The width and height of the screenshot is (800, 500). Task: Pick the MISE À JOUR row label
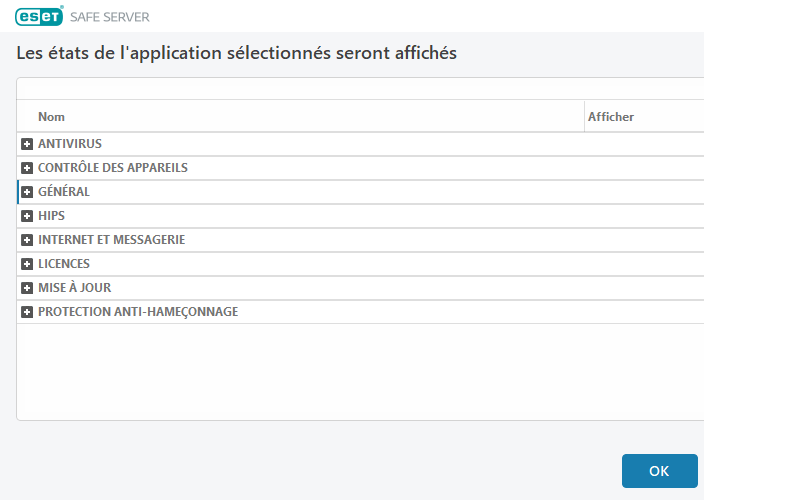pos(75,288)
